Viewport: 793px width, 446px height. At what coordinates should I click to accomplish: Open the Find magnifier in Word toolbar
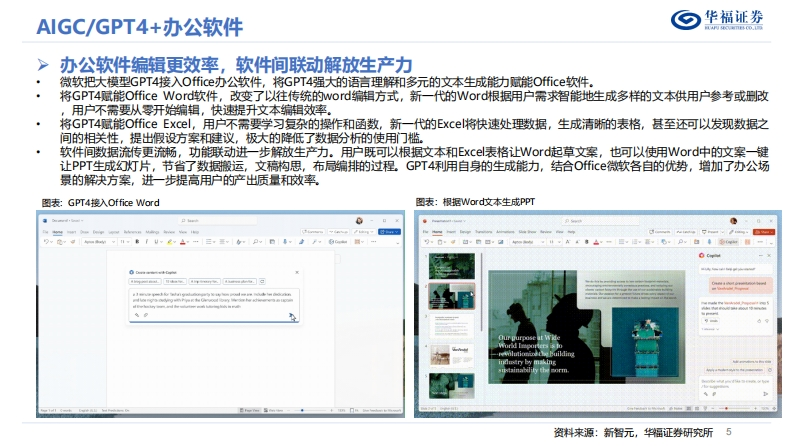point(256,242)
